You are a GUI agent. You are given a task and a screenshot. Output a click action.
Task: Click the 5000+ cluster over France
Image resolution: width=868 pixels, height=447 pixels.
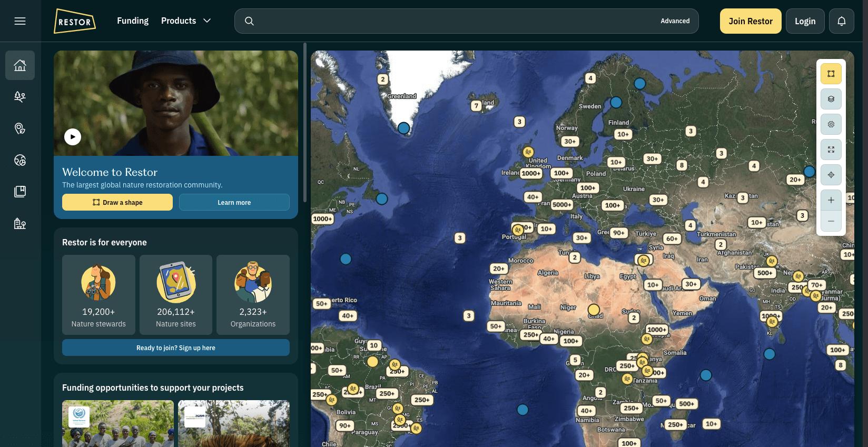[x=562, y=205]
